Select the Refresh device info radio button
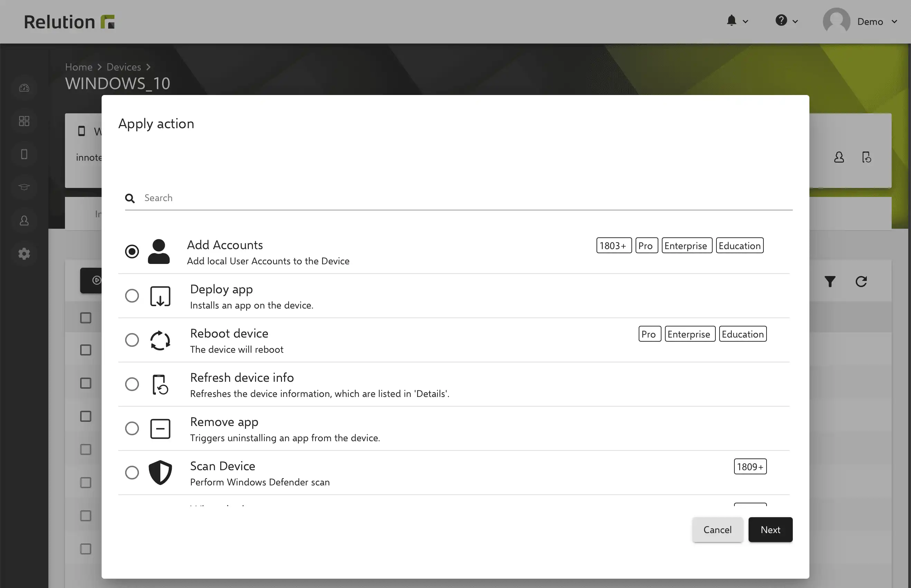Image resolution: width=911 pixels, height=588 pixels. [132, 384]
